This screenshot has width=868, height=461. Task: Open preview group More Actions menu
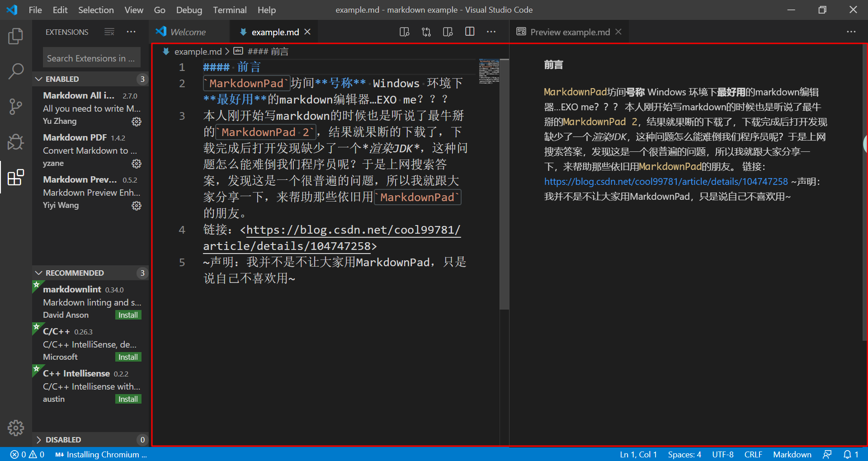[x=851, y=32]
